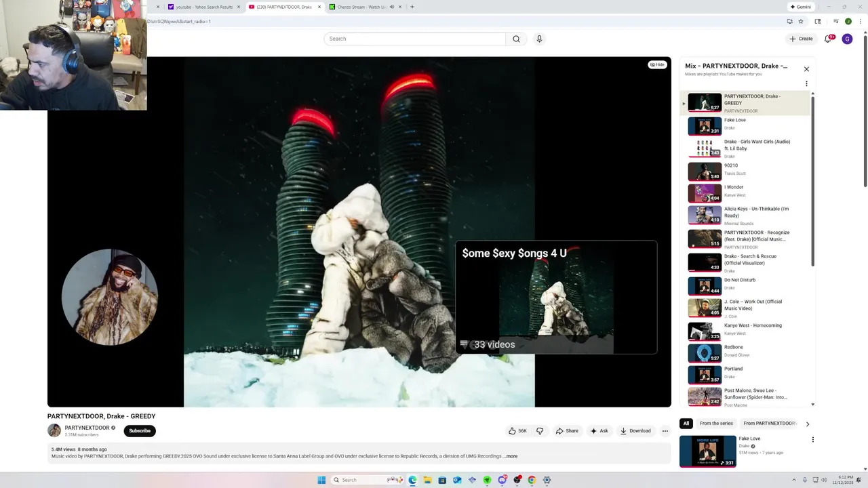Hide the end screen cards
868x488 pixels.
(657, 64)
